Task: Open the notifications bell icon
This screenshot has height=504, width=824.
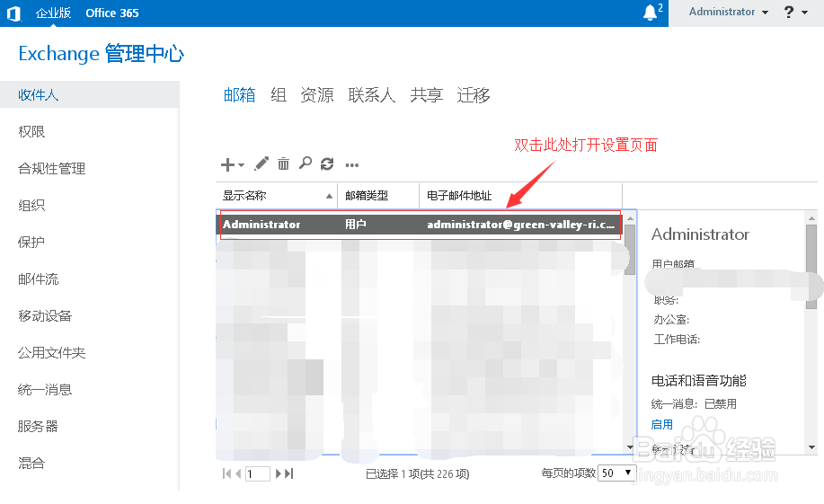Action: [x=650, y=12]
